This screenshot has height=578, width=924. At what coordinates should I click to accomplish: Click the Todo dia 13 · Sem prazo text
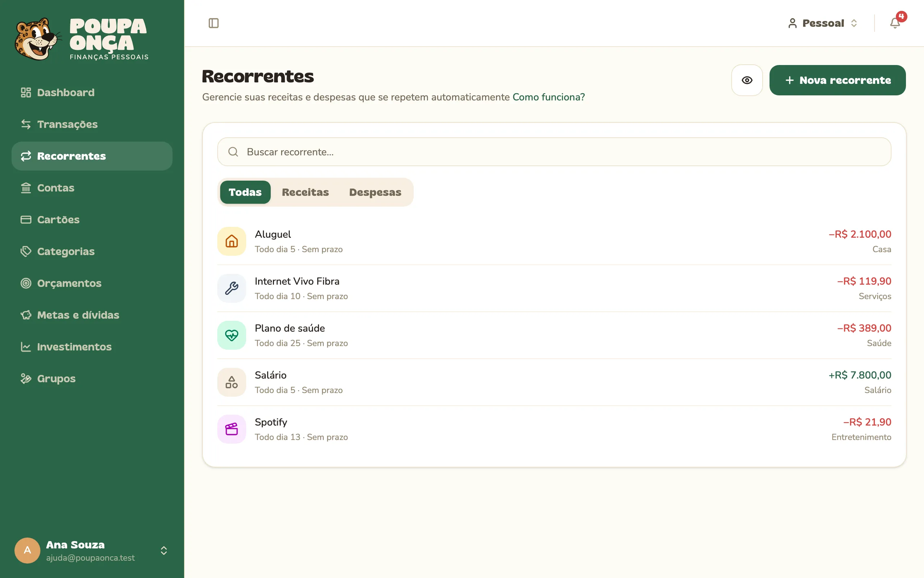point(301,437)
